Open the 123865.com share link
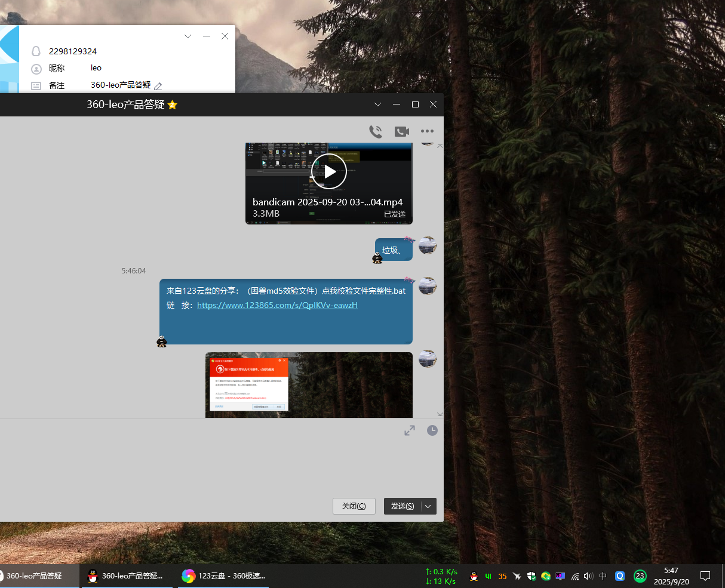The height and width of the screenshot is (588, 725). [x=277, y=306]
